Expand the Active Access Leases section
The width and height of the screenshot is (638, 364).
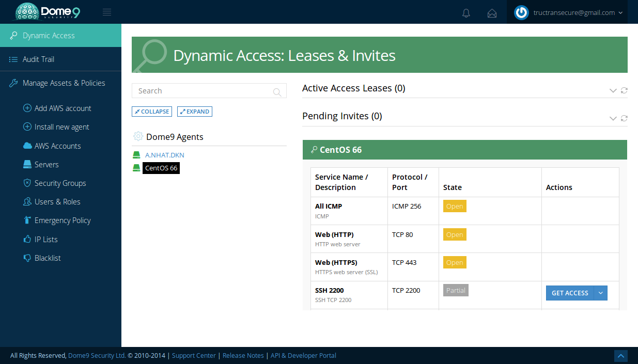point(613,90)
